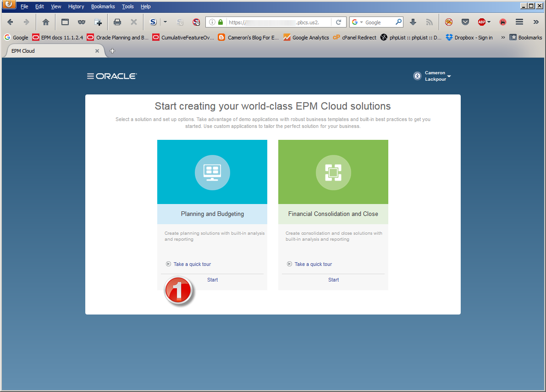Open the Help menu
This screenshot has height=392, width=546.
tap(145, 6)
